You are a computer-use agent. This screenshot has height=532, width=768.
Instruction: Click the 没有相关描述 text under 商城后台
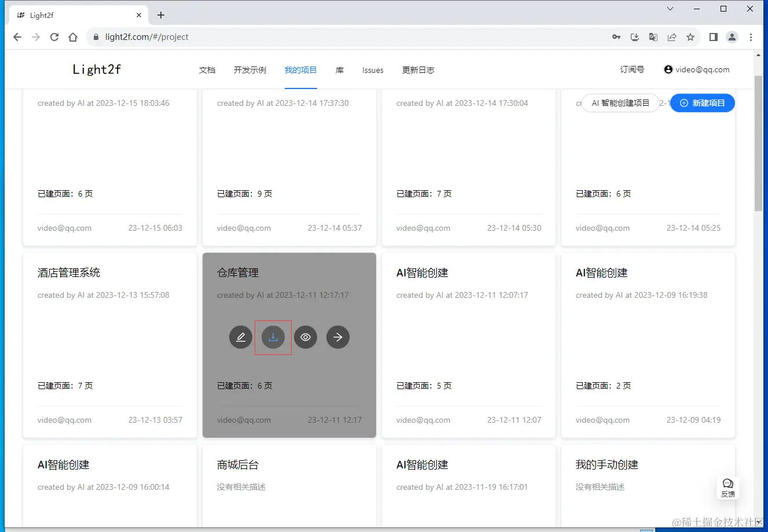click(x=241, y=487)
